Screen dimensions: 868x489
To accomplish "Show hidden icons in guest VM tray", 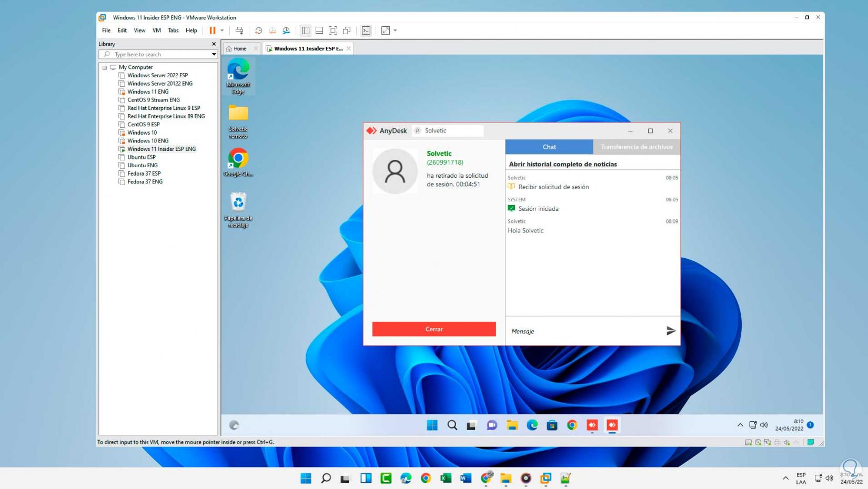I will [x=740, y=425].
